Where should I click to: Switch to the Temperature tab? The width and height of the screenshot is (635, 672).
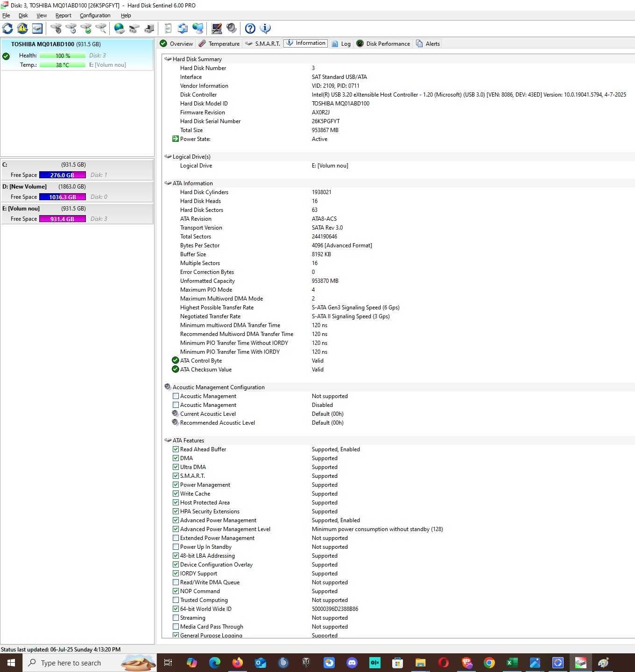click(x=219, y=43)
